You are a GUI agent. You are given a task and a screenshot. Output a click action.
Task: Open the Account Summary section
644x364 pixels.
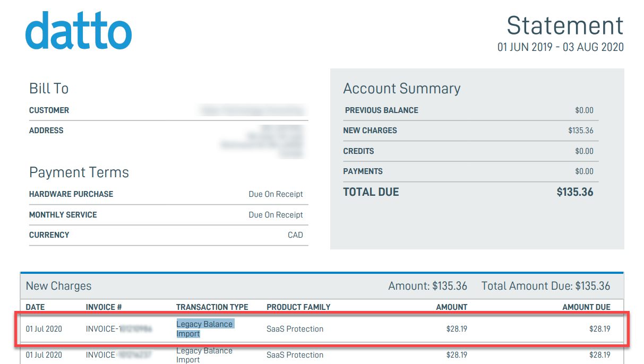coord(402,89)
